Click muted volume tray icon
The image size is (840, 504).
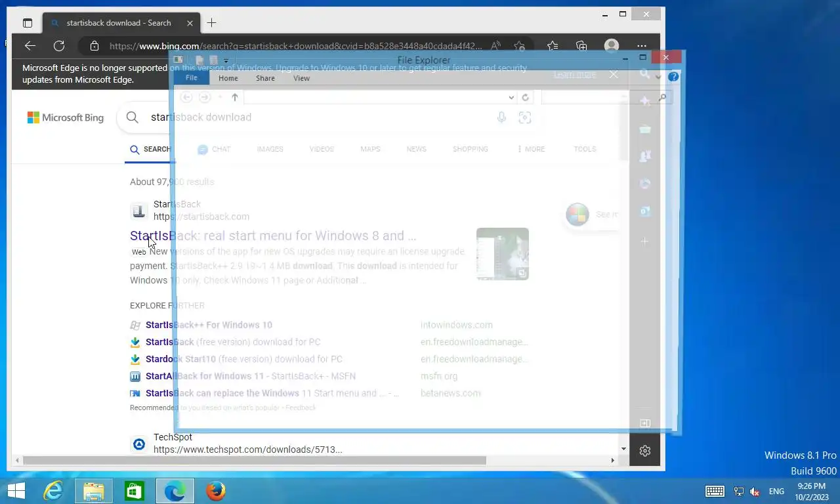pyautogui.click(x=755, y=492)
